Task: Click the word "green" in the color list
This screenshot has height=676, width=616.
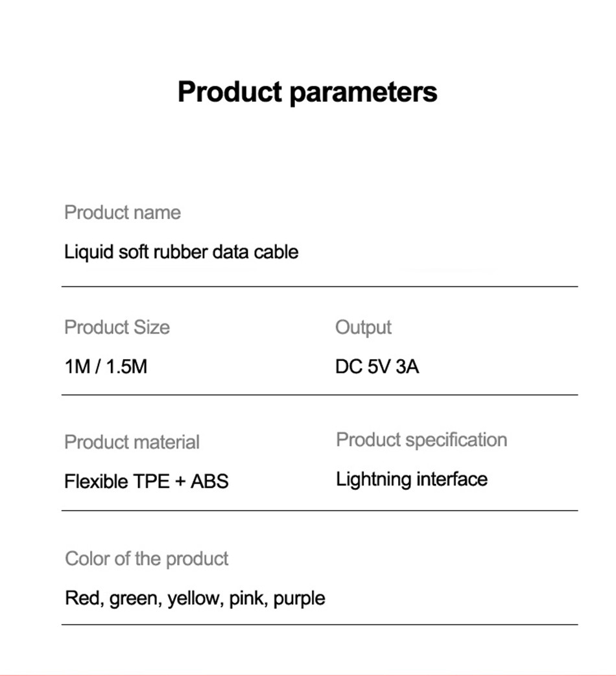Action: click(134, 598)
